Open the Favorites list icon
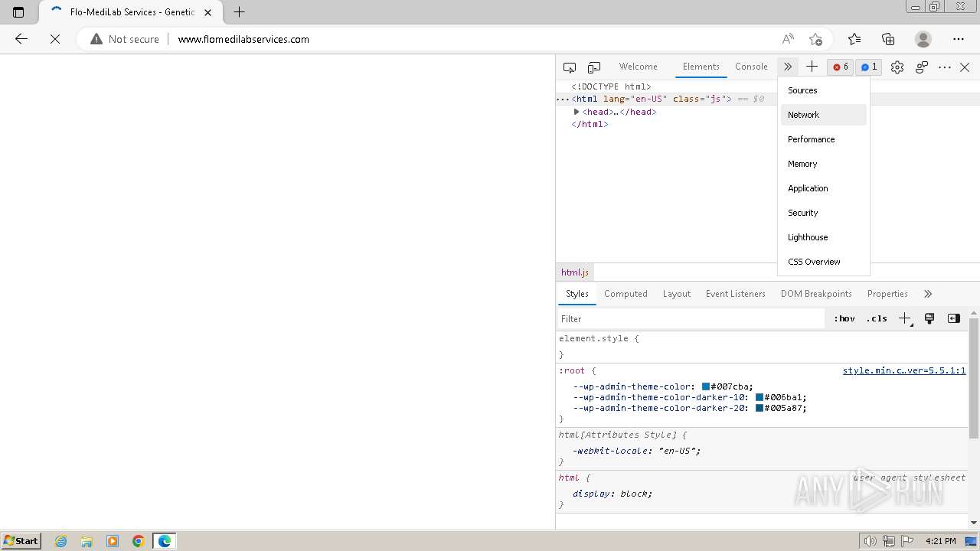This screenshot has width=980, height=551. pos(854,39)
